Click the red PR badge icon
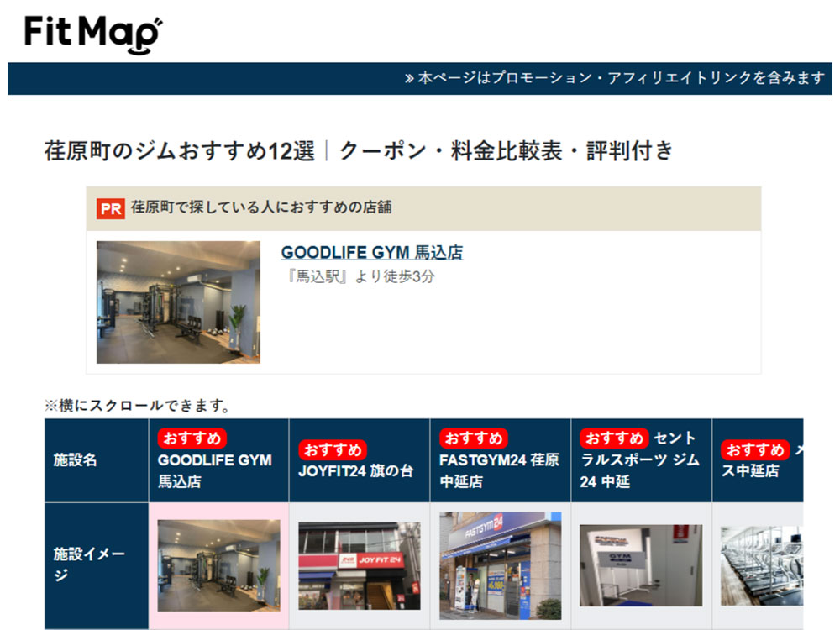This screenshot has height=630, width=840. pyautogui.click(x=111, y=208)
